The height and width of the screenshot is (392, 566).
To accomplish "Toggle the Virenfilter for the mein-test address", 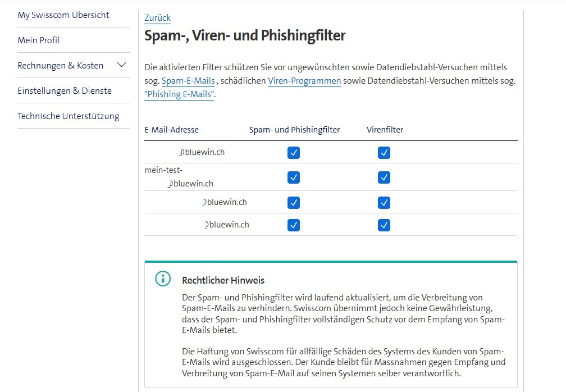I will click(x=384, y=177).
